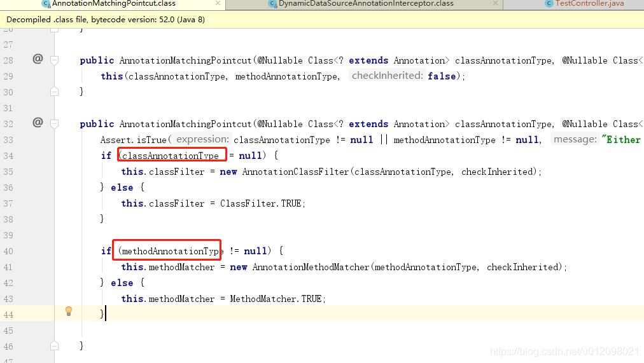Switch to DynamicDataSourceAnnotationInterceptor.class tab
Viewport: 644px width, 363px height.
(x=366, y=4)
